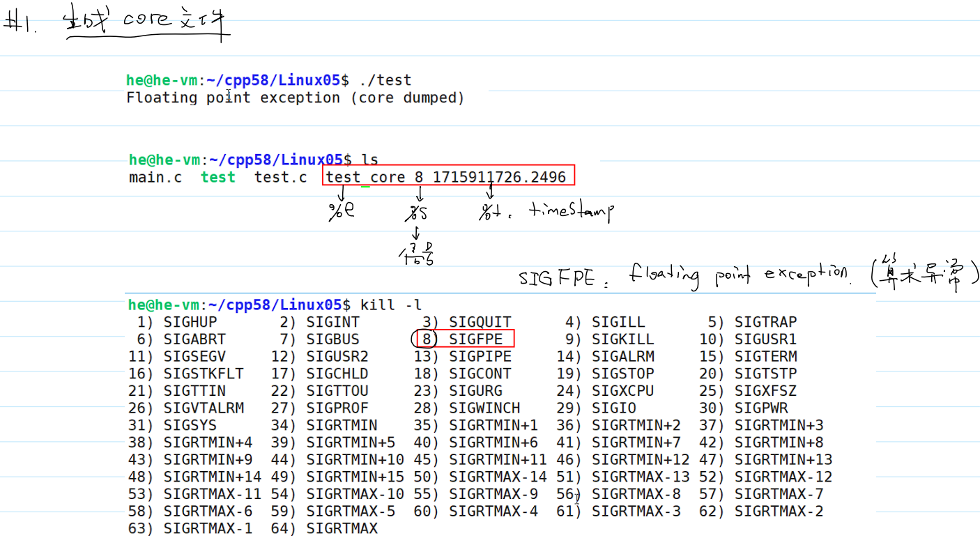Select signal entry "SIGTTOU"

click(337, 391)
